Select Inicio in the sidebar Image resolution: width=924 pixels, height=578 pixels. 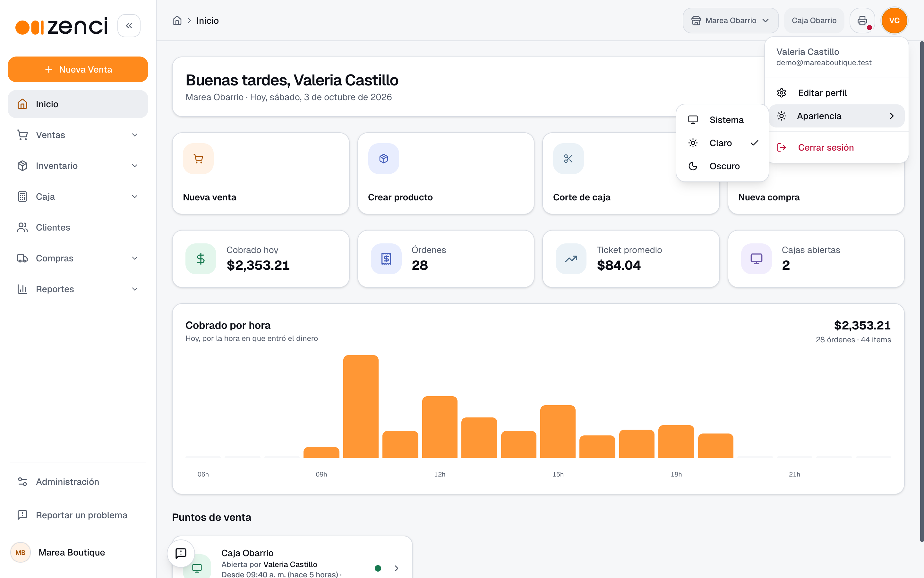(x=78, y=104)
